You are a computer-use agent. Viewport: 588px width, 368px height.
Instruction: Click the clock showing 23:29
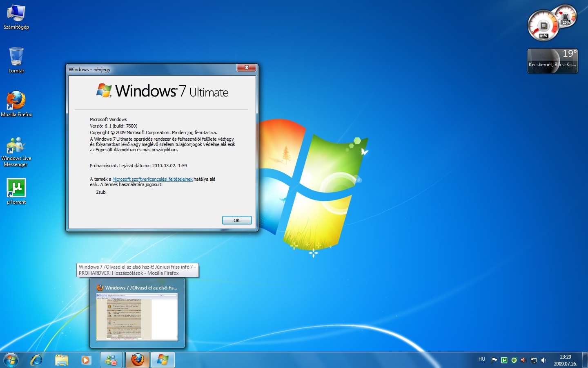click(566, 357)
